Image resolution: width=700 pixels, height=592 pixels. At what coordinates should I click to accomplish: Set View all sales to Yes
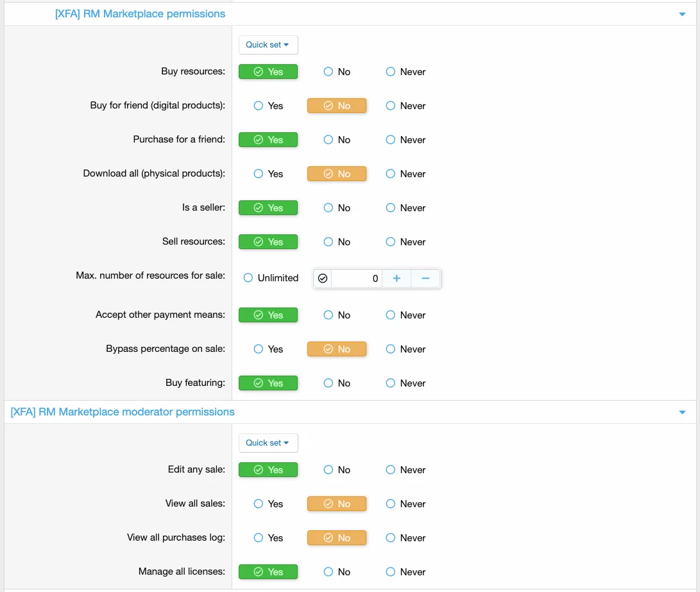coord(268,504)
